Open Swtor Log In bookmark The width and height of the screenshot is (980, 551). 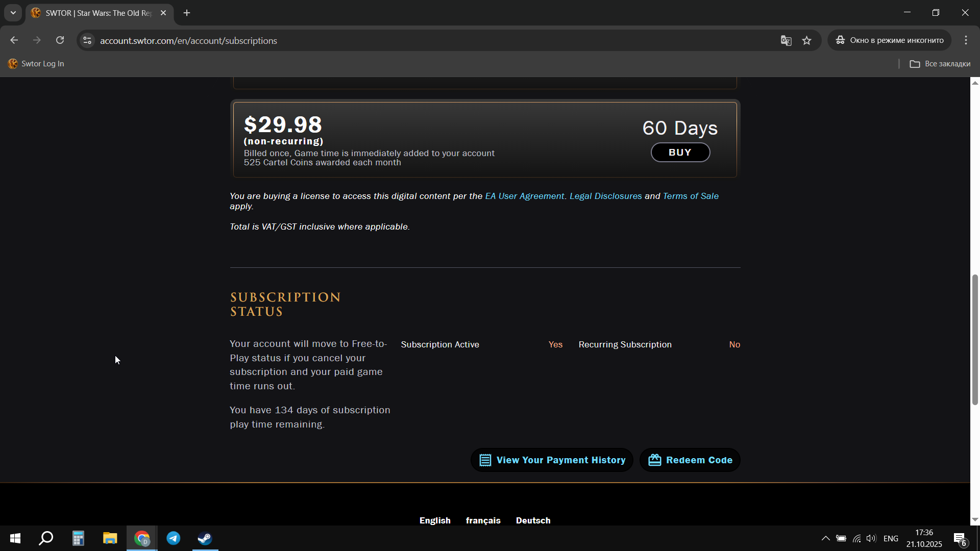point(36,64)
